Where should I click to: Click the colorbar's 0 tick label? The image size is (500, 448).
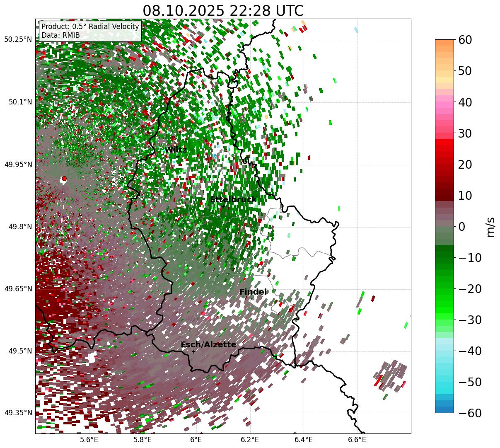click(461, 226)
